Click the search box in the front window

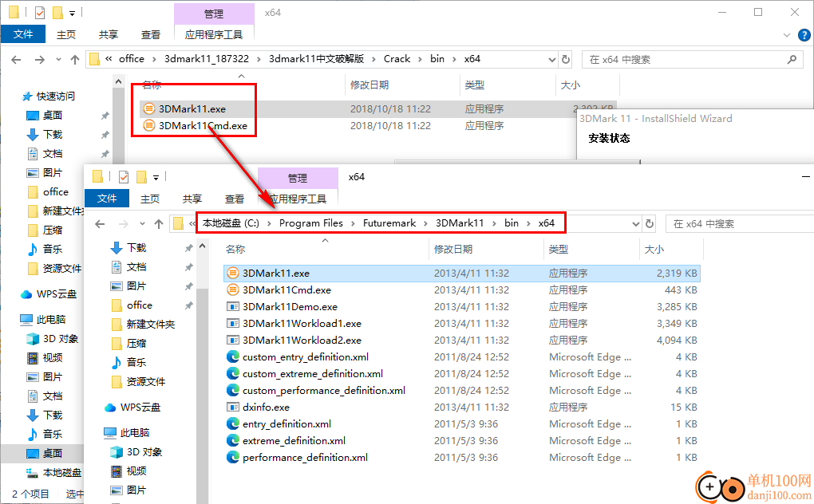pos(740,224)
